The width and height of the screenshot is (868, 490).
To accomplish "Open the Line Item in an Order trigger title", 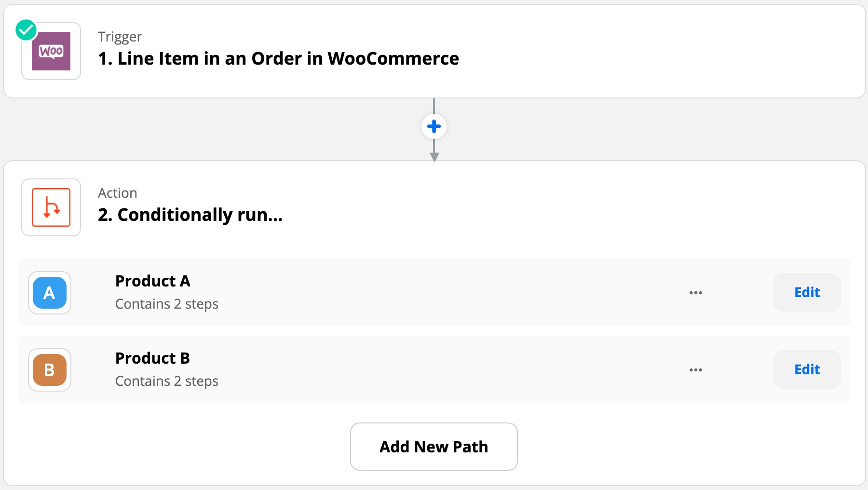I will tap(278, 59).
